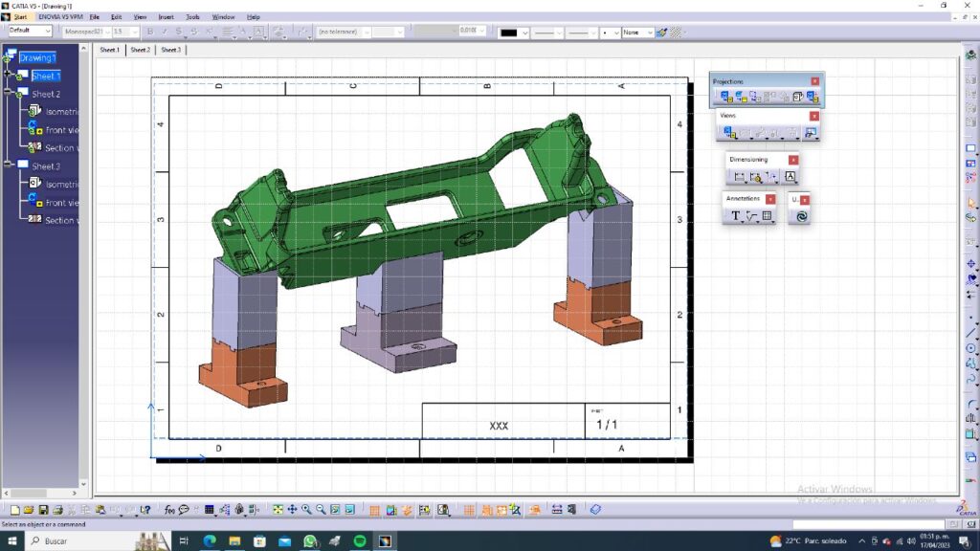Image resolution: width=980 pixels, height=551 pixels.
Task: Click the Save diskette icon
Action: [43, 510]
